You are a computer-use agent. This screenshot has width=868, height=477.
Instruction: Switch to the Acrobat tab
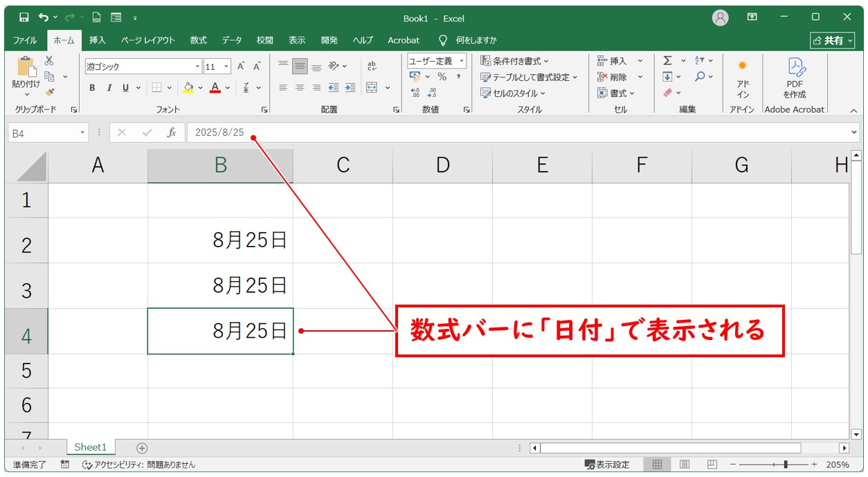click(404, 40)
